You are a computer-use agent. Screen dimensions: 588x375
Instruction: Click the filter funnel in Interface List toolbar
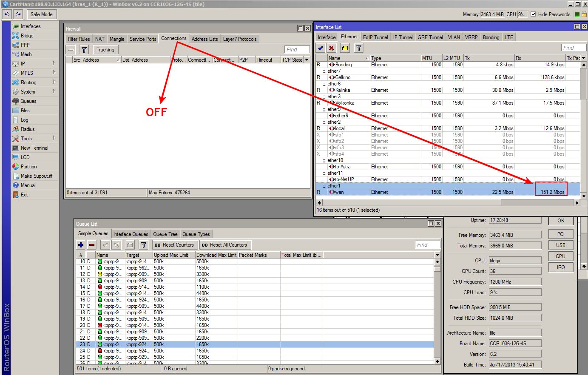pos(358,48)
